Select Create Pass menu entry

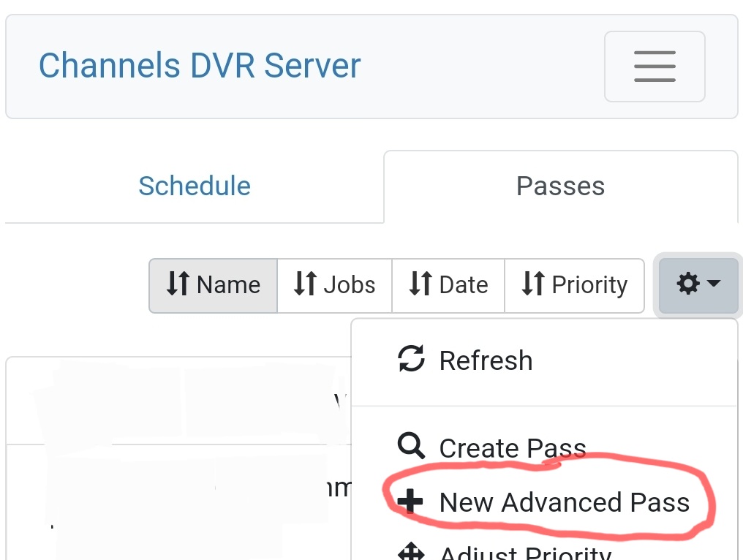coord(512,448)
